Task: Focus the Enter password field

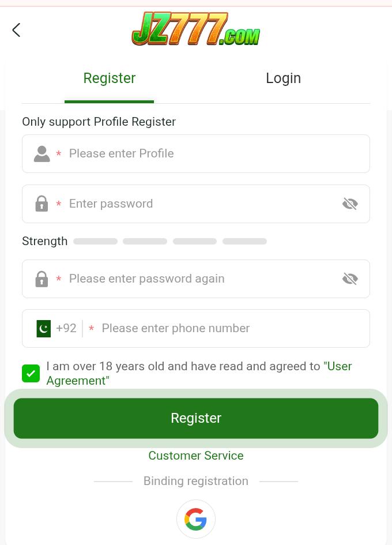Action: click(196, 204)
